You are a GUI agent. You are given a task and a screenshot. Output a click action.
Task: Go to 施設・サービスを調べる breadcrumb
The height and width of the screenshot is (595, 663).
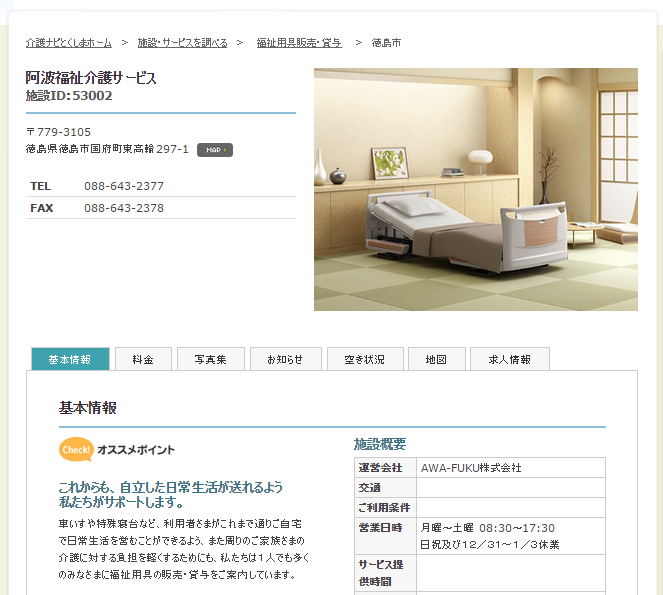pos(182,43)
